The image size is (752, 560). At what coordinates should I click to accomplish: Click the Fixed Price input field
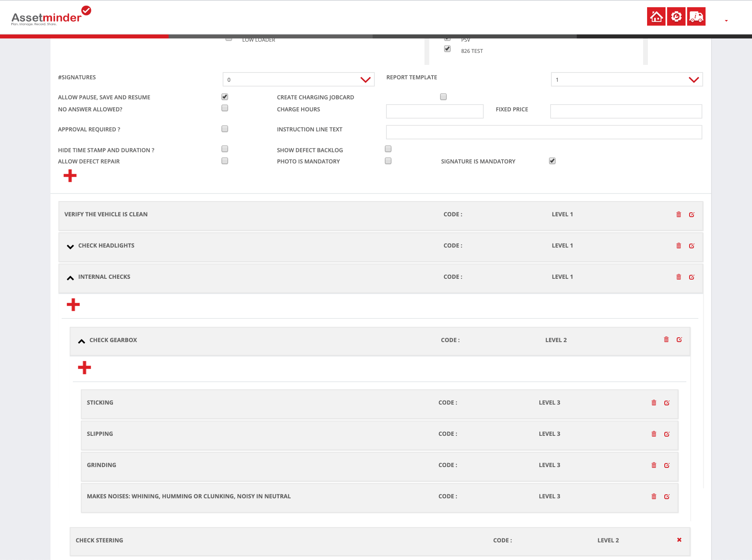click(626, 111)
